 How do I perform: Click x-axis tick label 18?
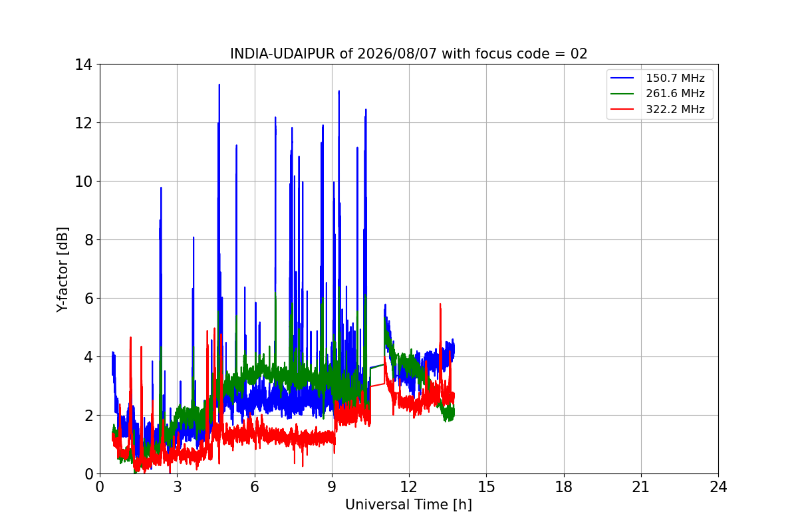tap(563, 487)
